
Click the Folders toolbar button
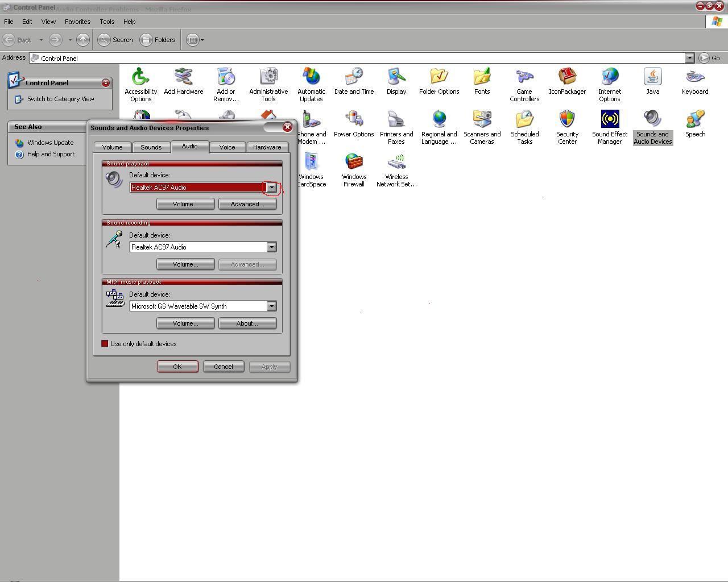tap(158, 40)
